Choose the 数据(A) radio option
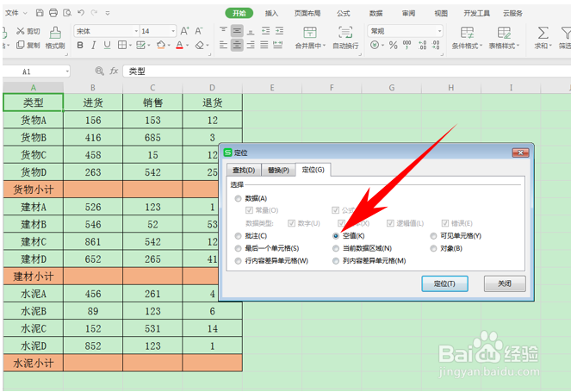The height and width of the screenshot is (392, 571). (239, 198)
